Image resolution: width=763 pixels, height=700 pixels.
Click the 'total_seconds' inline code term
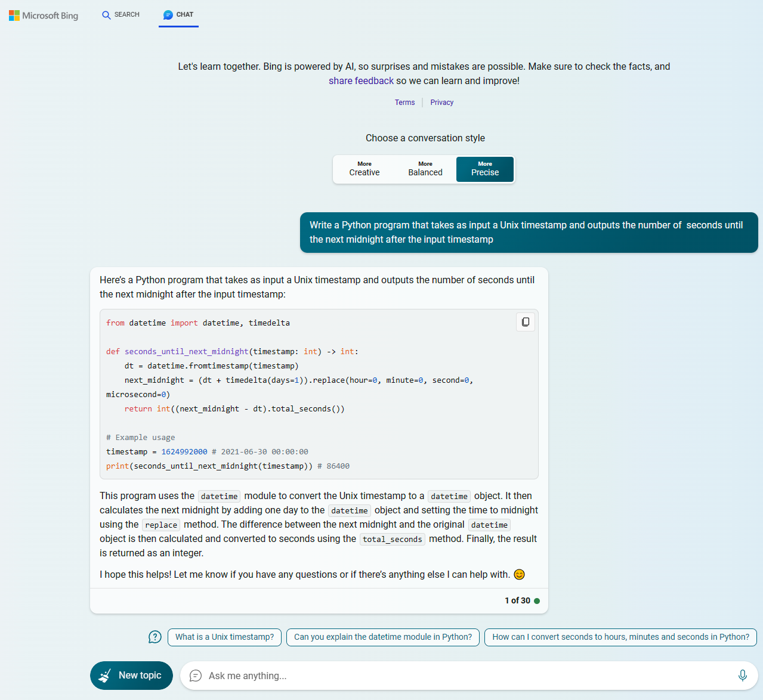(x=393, y=540)
